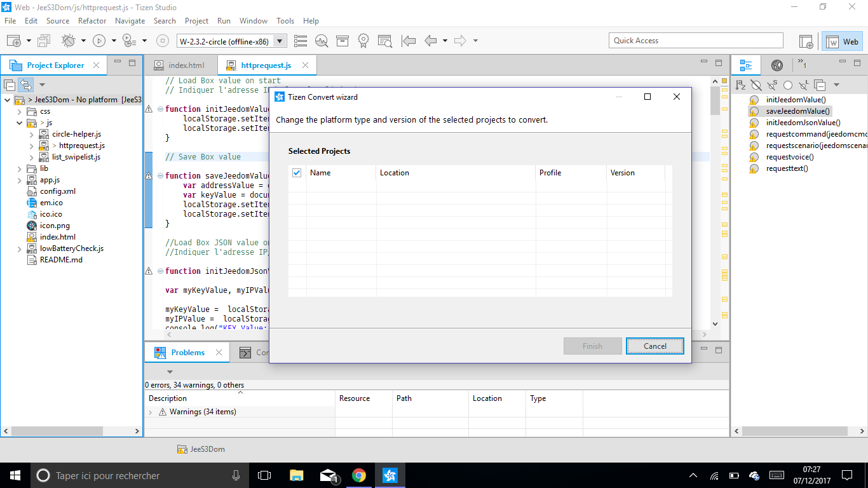The image size is (868, 488).
Task: Open the New wizard dropdown arrow
Action: coord(29,41)
